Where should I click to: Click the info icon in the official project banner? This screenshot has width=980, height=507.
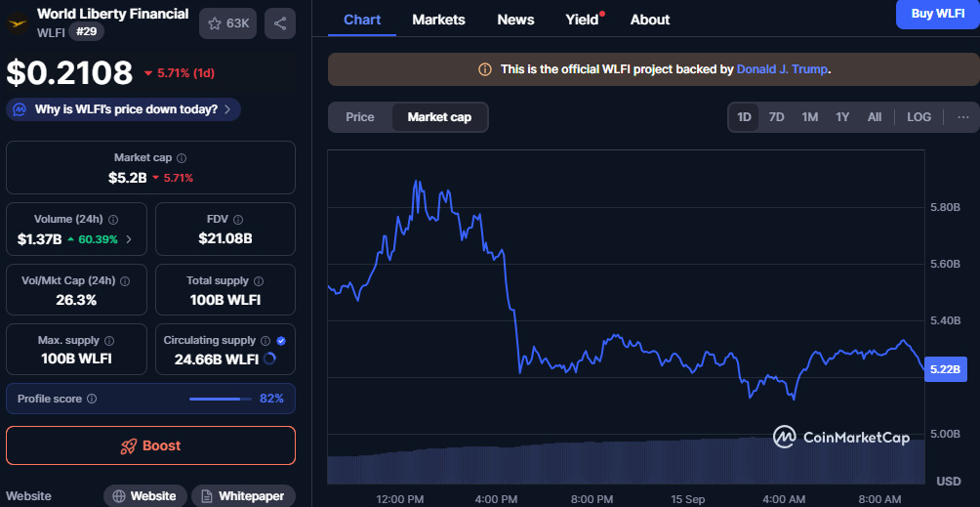484,69
